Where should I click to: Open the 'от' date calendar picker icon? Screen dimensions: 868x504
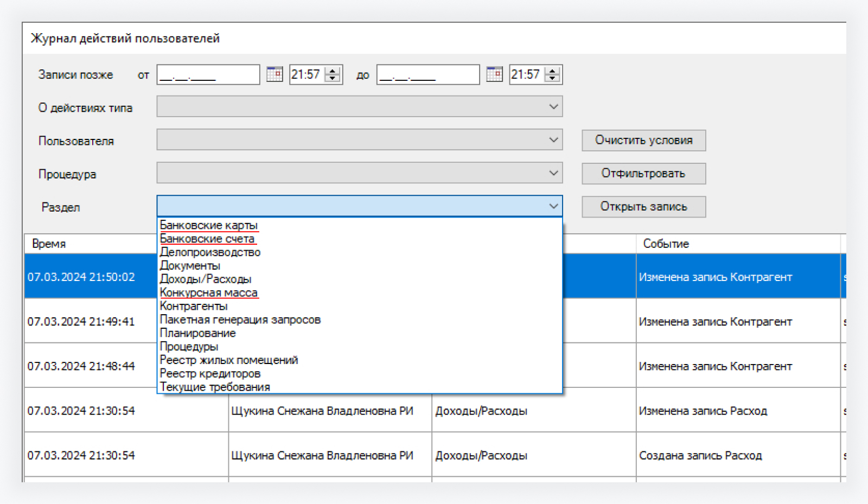point(275,74)
